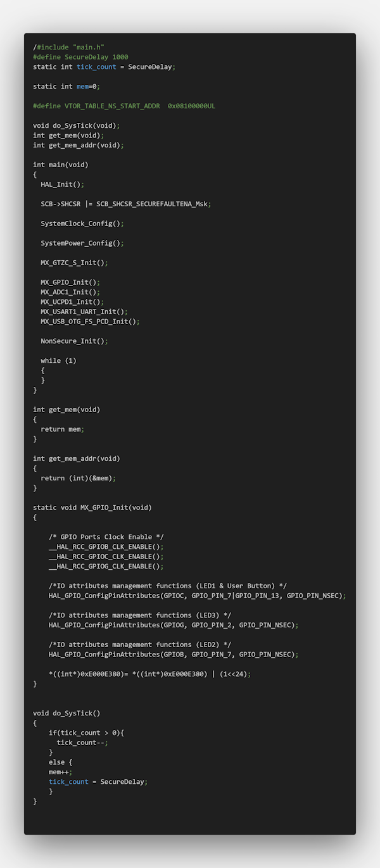The height and width of the screenshot is (868, 380).
Task: Click the static int mem=0 declaration
Action: point(66,86)
